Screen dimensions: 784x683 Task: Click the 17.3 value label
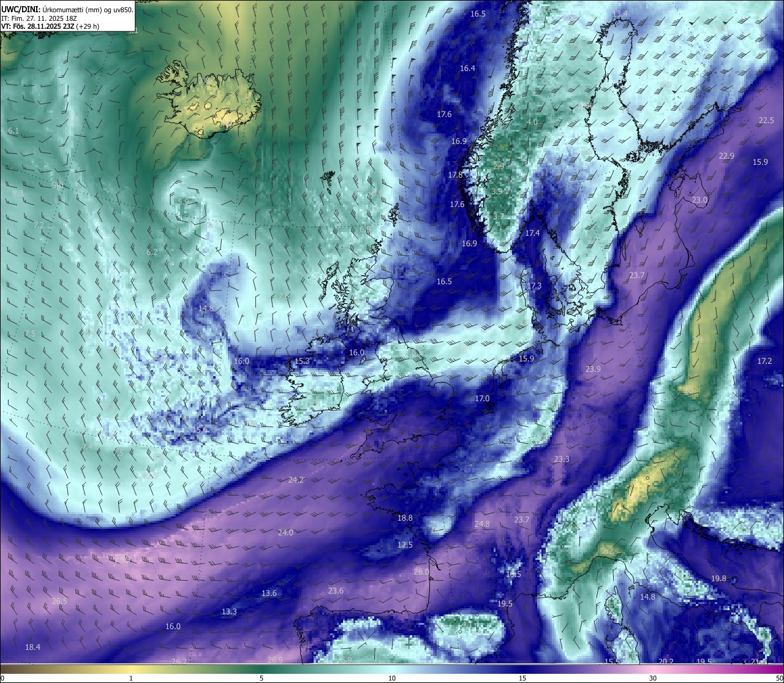tap(534, 286)
